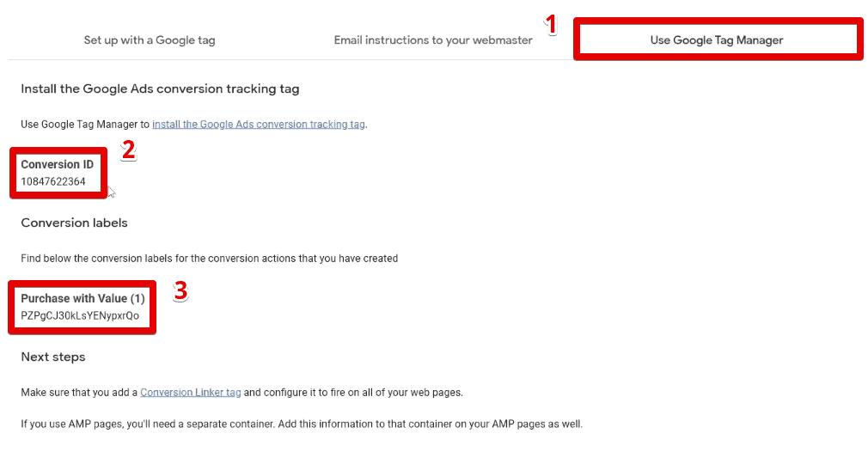Click the Purchase with Value (1) label

point(83,298)
